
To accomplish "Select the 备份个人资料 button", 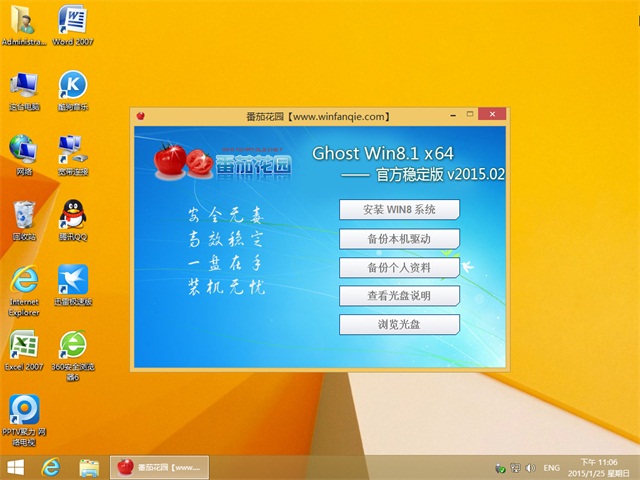I will coord(399,267).
